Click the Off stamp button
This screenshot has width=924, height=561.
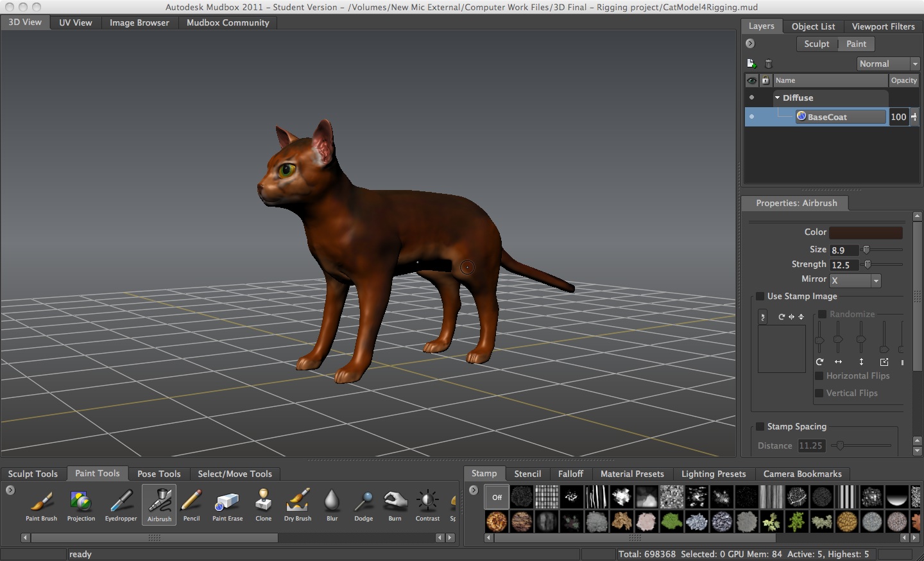(496, 496)
